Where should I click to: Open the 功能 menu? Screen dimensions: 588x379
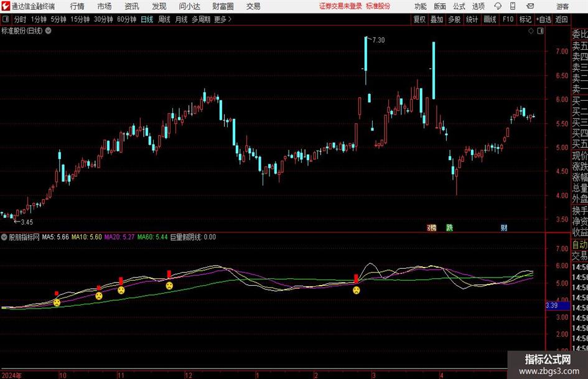[421, 6]
